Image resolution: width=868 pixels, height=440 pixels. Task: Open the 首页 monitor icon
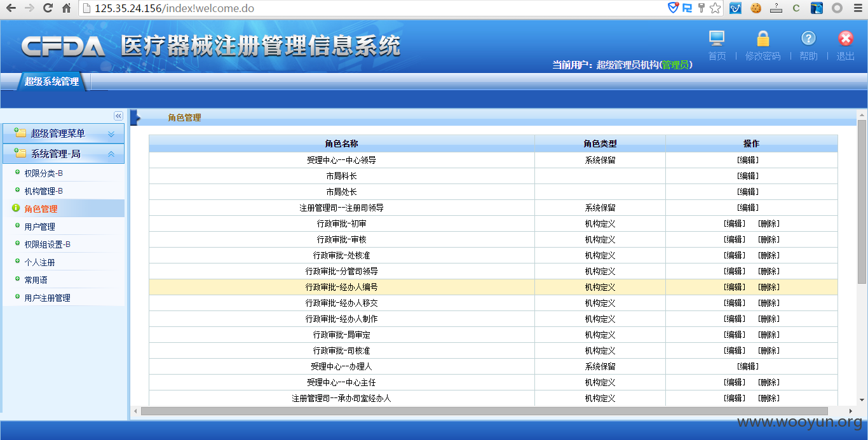click(717, 39)
